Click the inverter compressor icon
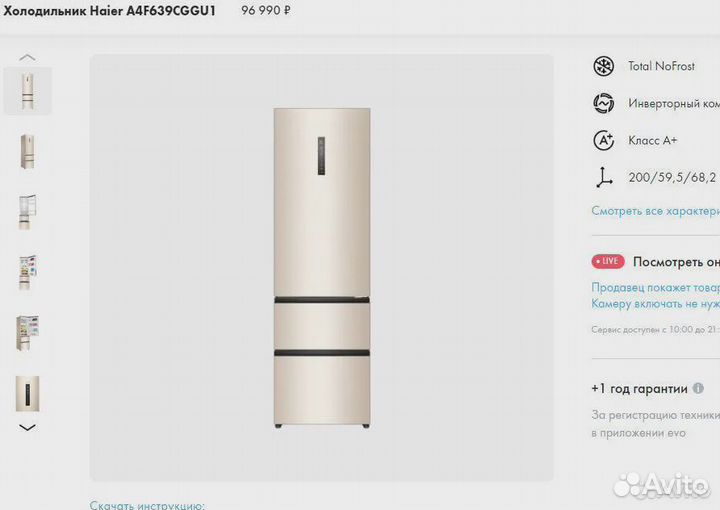 (x=603, y=103)
